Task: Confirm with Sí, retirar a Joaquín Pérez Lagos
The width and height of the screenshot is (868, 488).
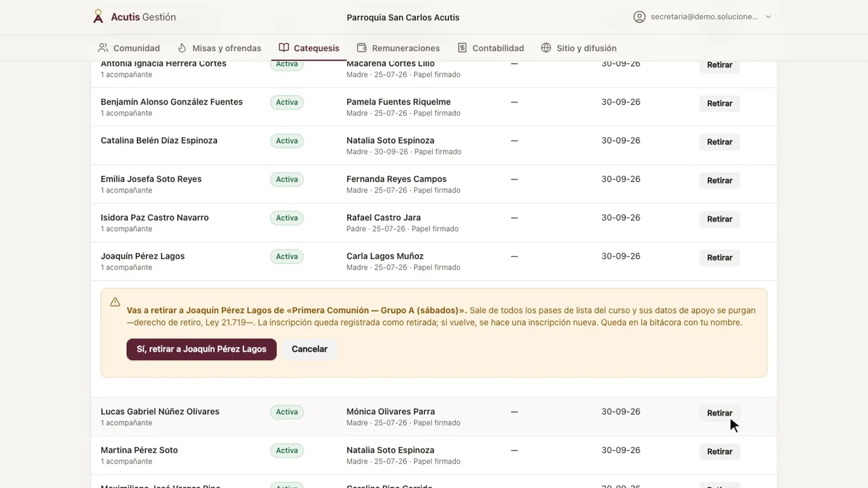Action: coord(202,349)
